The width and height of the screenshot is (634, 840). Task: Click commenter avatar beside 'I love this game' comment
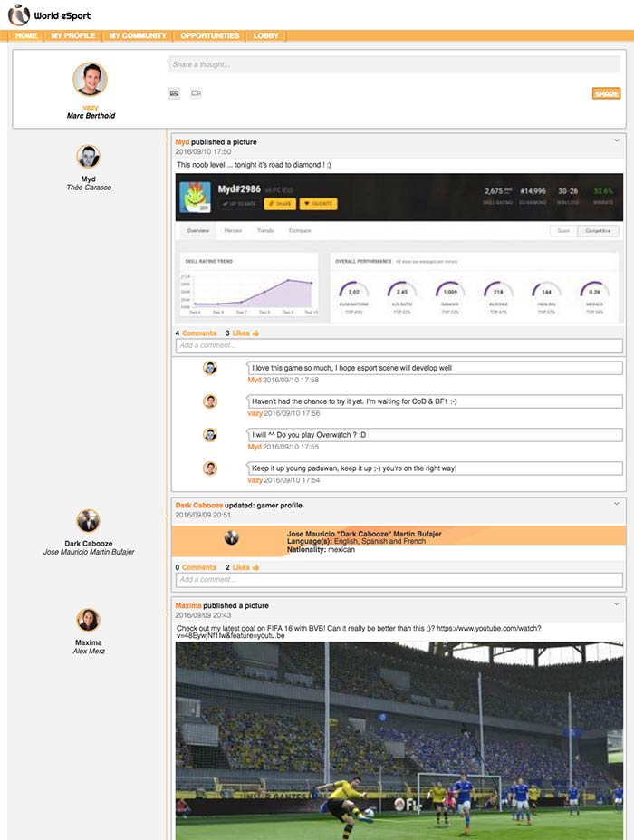click(x=210, y=368)
